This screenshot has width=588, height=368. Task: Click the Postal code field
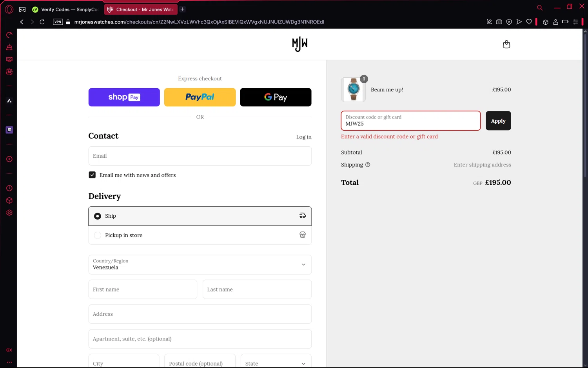tap(200, 363)
